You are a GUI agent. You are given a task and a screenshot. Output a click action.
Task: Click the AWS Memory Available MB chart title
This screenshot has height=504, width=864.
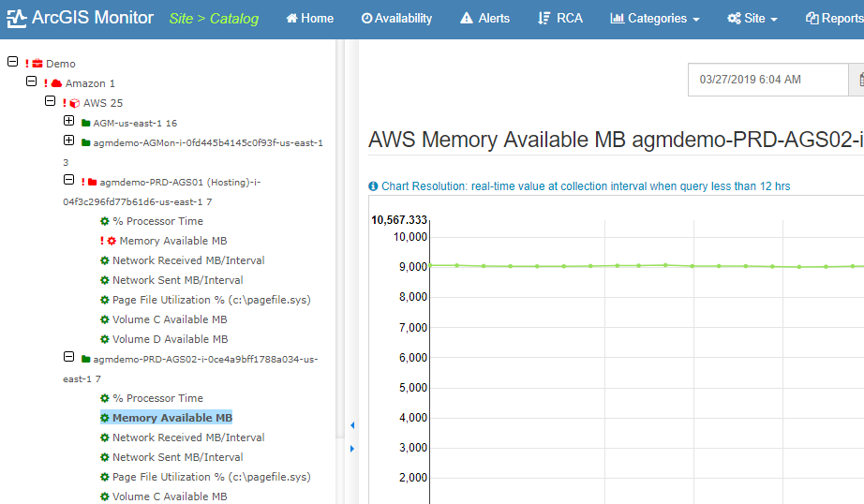tap(616, 140)
